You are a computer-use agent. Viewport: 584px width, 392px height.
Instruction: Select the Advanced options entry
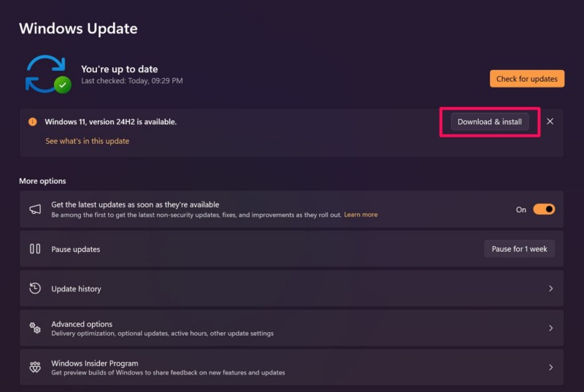coord(82,324)
